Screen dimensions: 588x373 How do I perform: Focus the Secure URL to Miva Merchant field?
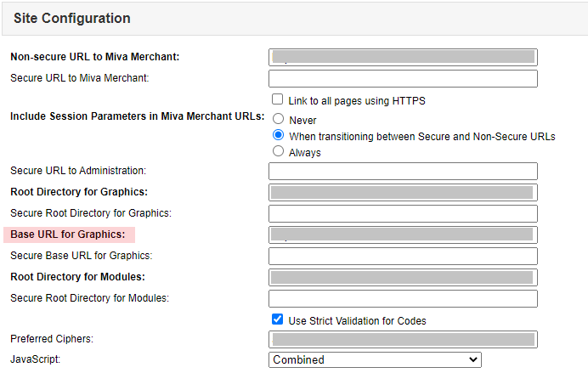[403, 79]
